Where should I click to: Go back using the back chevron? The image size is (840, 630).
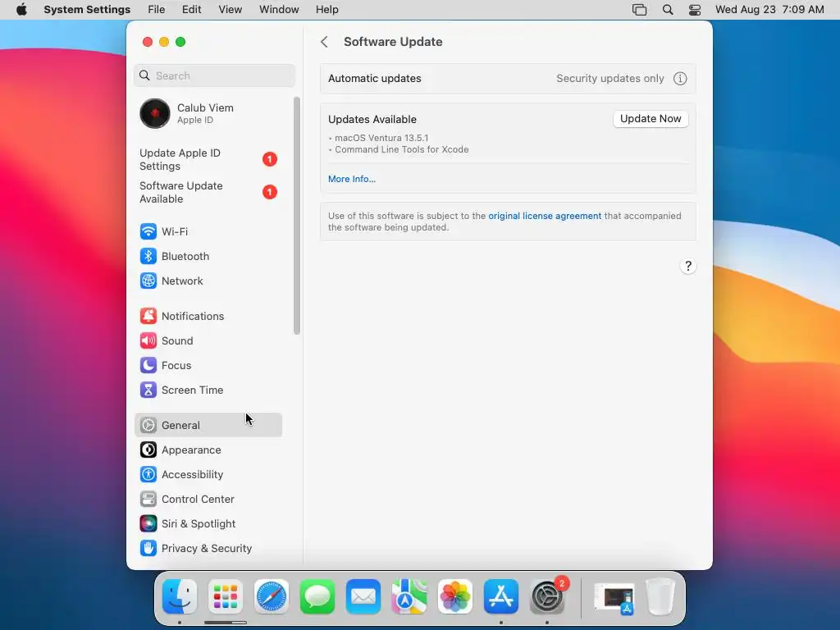[x=324, y=42]
